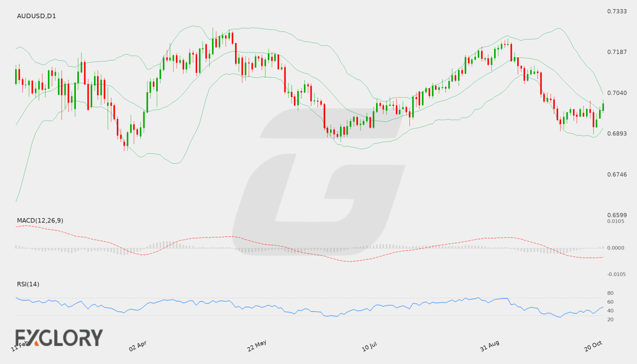This screenshot has height=364, width=637.
Task: Click the 20 Oct date label
Action: (x=593, y=346)
